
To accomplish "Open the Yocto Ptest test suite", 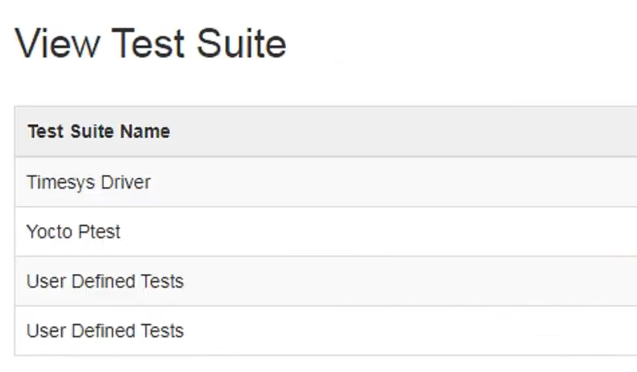I will [x=74, y=232].
